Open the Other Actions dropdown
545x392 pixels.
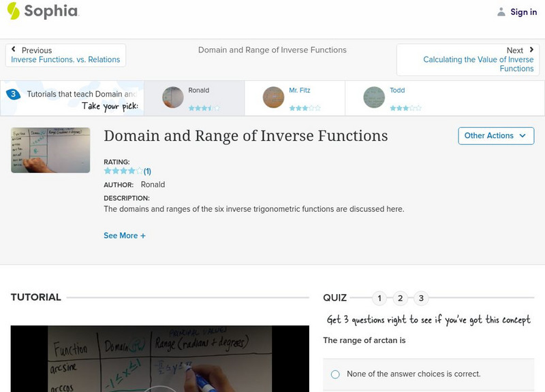(495, 135)
